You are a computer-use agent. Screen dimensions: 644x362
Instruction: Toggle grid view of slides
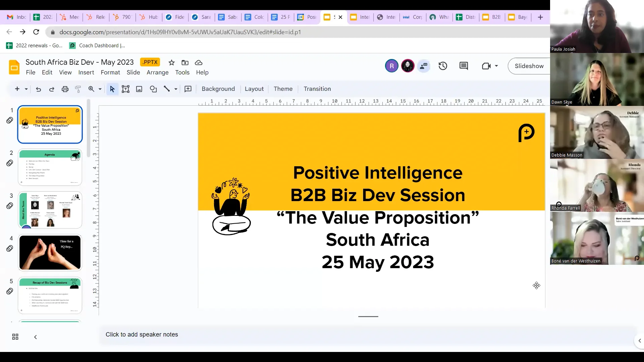coord(15,337)
